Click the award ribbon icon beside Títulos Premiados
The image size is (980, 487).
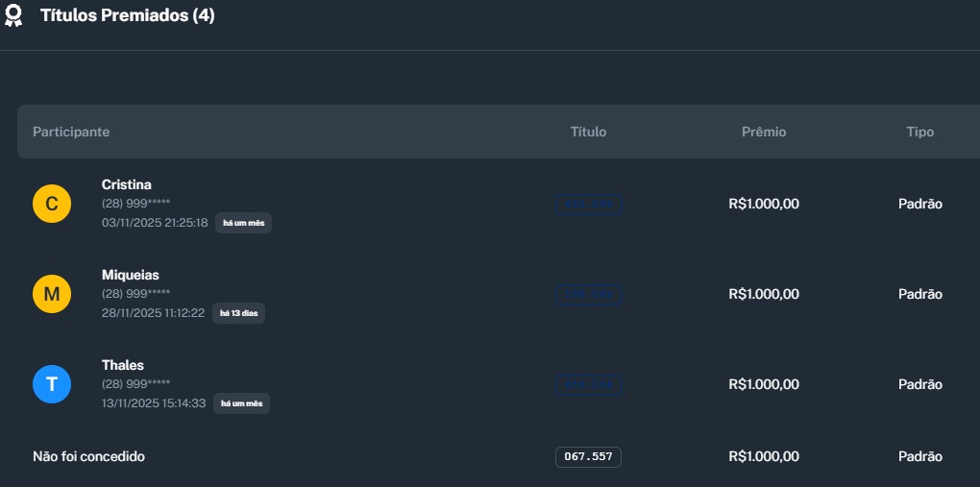click(13, 16)
